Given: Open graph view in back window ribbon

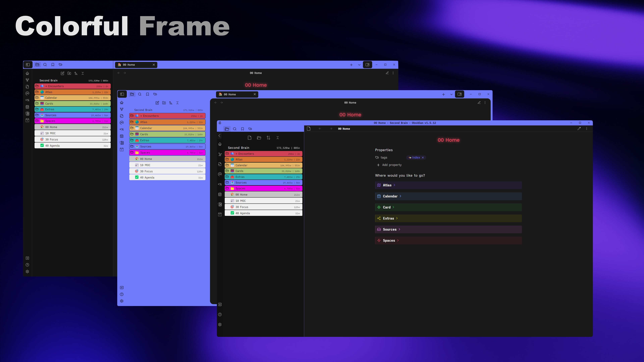Looking at the screenshot, I should 27,80.
